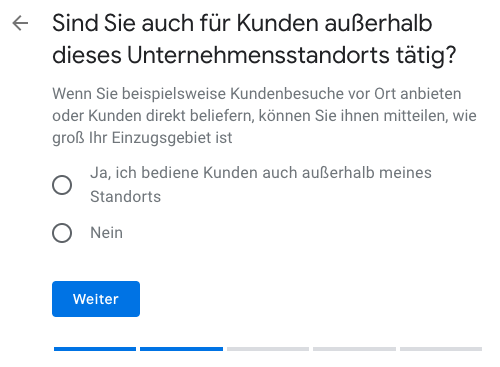Click the 'Standorts' word under the Ja option

click(125, 197)
